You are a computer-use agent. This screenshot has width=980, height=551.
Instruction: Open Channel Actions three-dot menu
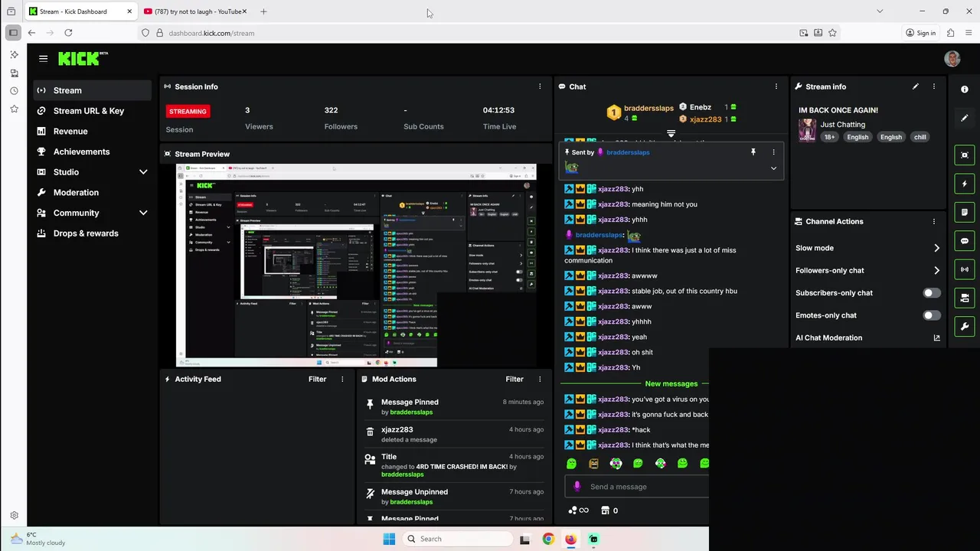click(x=934, y=221)
